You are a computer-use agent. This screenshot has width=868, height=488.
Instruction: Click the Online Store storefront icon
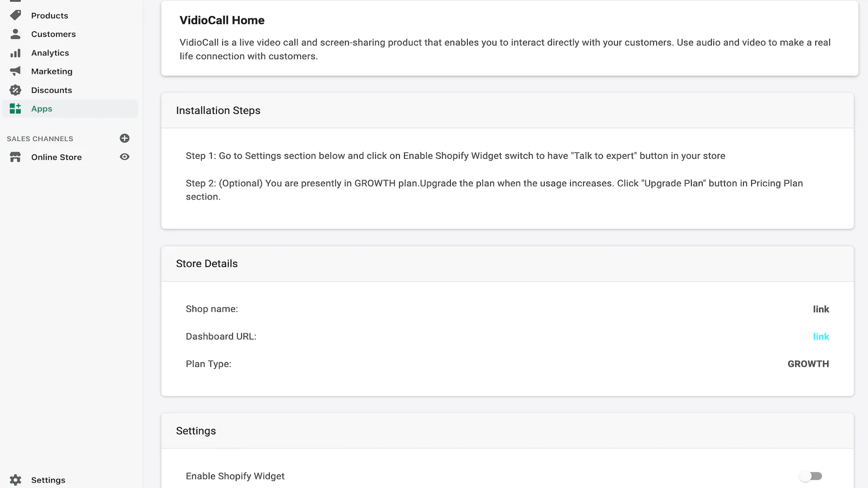click(15, 157)
